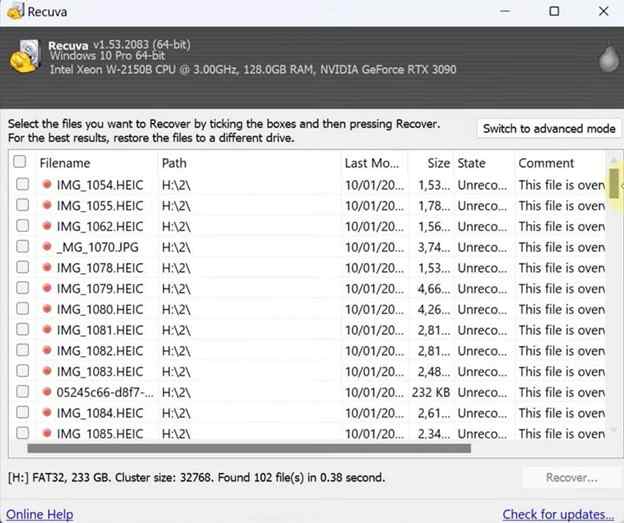Tick the checkbox for IMG_1080.HEIC

click(x=23, y=308)
